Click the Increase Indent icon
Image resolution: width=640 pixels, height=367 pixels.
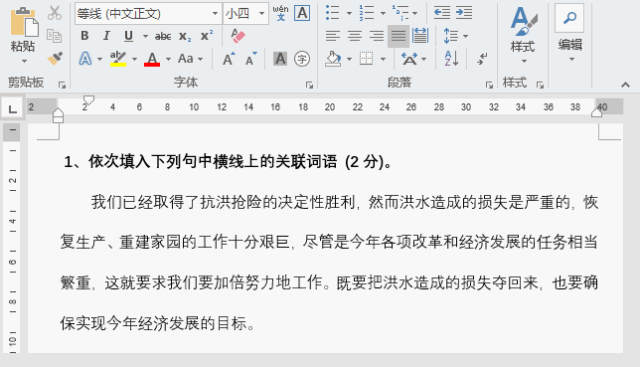[464, 13]
